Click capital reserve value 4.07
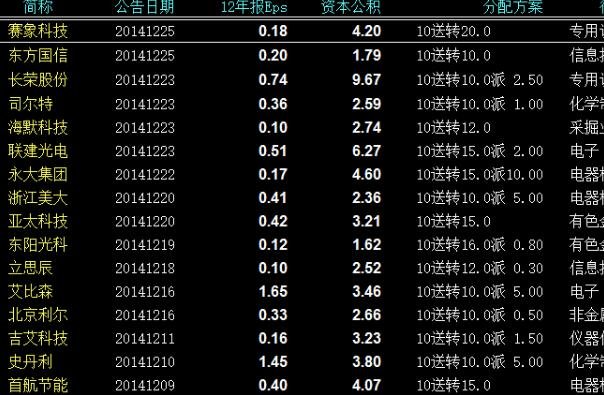 point(367,385)
